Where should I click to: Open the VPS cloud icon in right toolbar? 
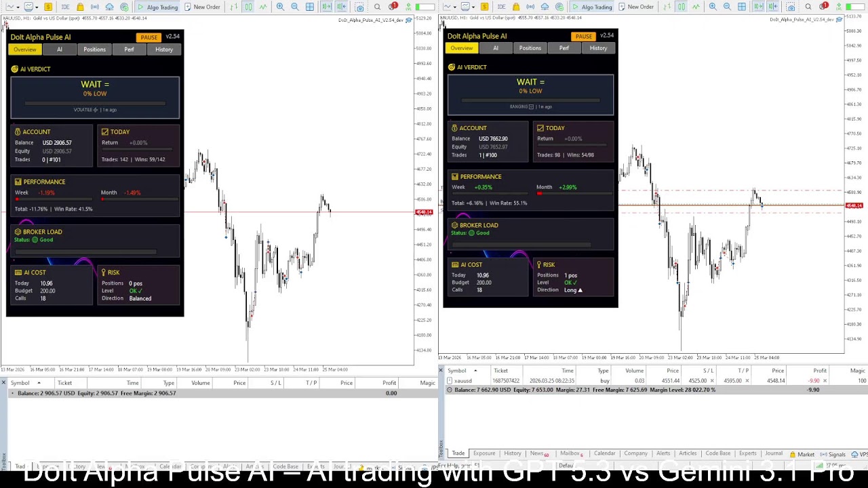coord(545,7)
